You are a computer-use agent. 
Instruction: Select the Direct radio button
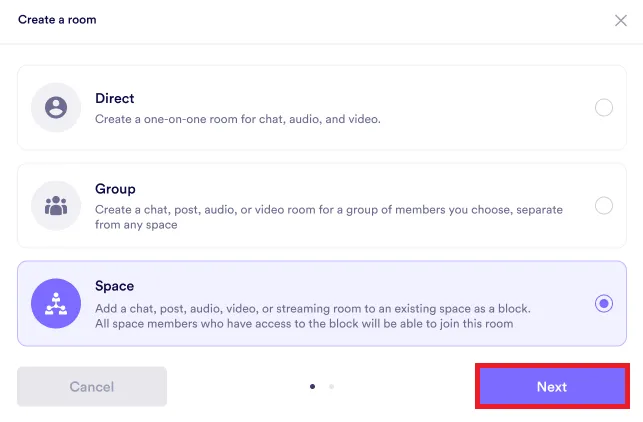point(604,108)
